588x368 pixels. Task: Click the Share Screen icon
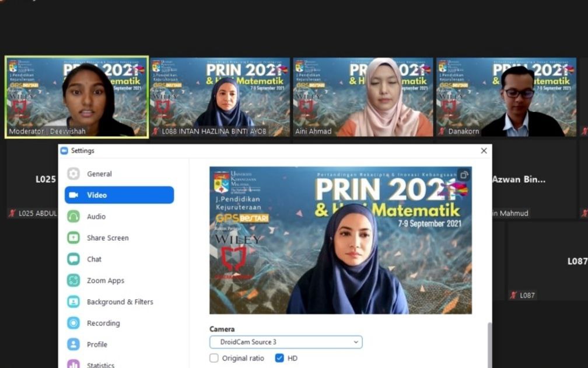73,238
